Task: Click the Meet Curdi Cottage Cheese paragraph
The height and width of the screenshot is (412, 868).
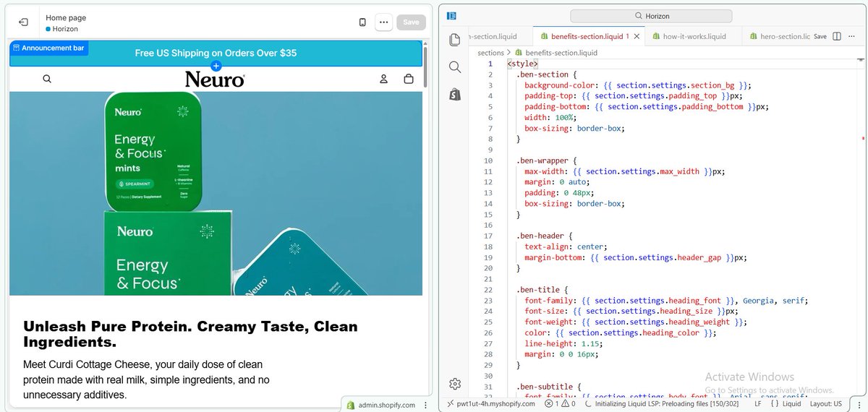Action: pos(147,379)
